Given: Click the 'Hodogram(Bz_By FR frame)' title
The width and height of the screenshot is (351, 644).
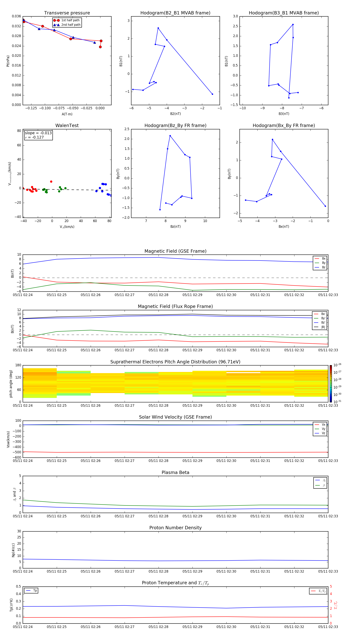Looking at the screenshot, I should tap(175, 125).
